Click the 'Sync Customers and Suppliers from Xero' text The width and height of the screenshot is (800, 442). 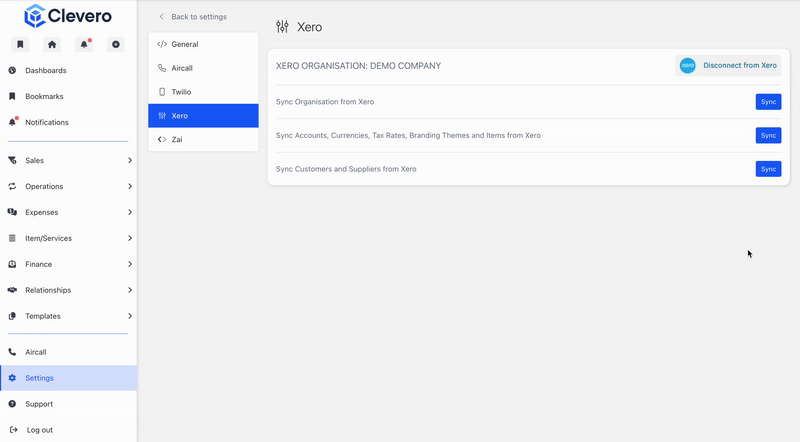pyautogui.click(x=346, y=169)
